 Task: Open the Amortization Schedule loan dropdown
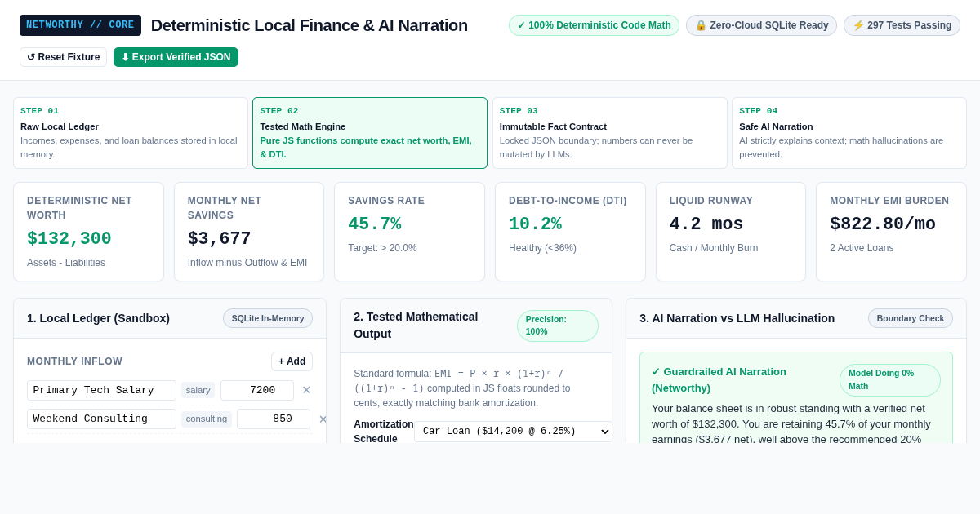click(x=513, y=432)
